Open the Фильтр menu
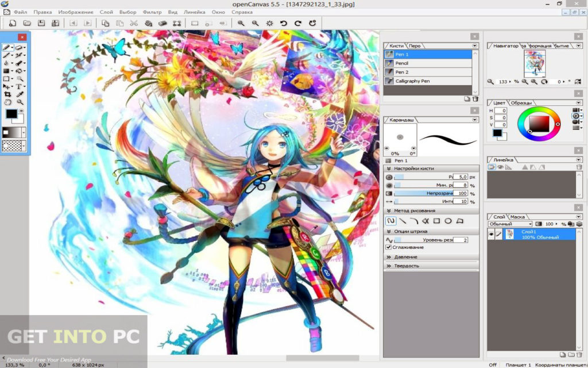 (152, 12)
